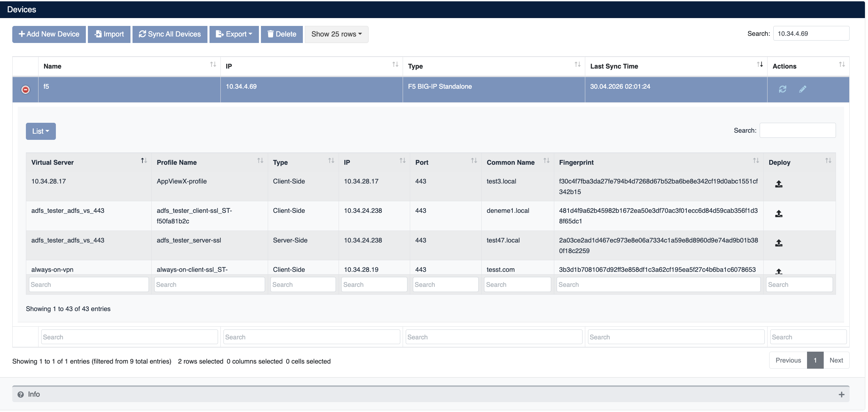Open the Export dropdown menu
This screenshot has width=868, height=412.
pos(234,34)
